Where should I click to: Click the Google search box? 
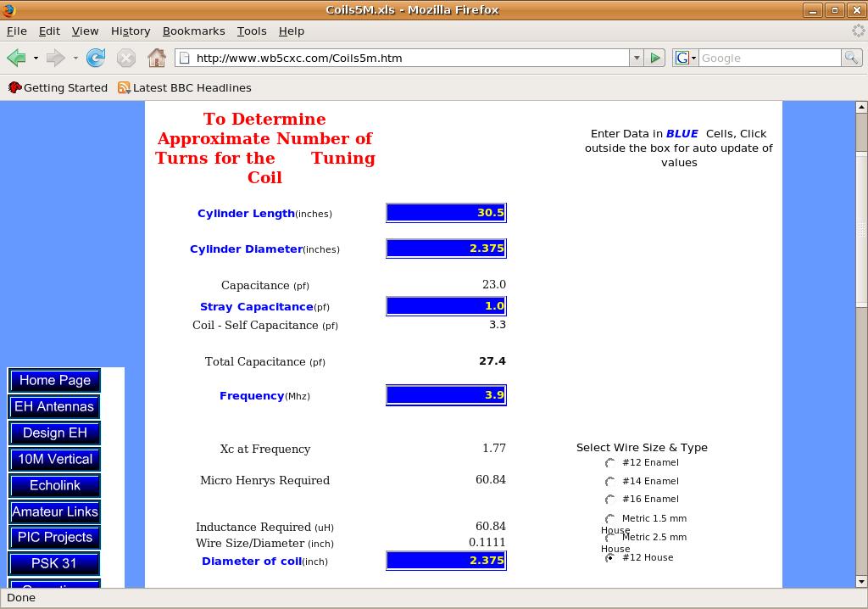[x=770, y=58]
